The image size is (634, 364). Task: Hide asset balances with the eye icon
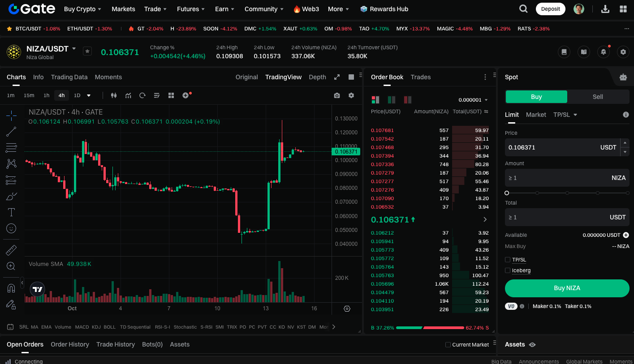pyautogui.click(x=532, y=345)
